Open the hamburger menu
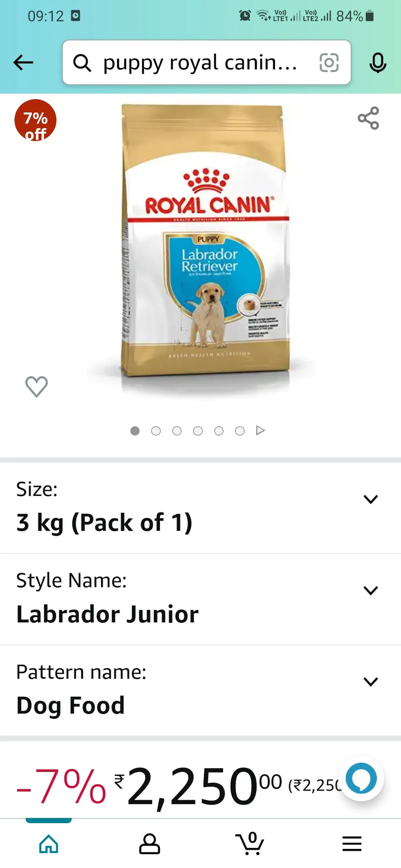Image resolution: width=401 pixels, height=868 pixels. click(352, 844)
